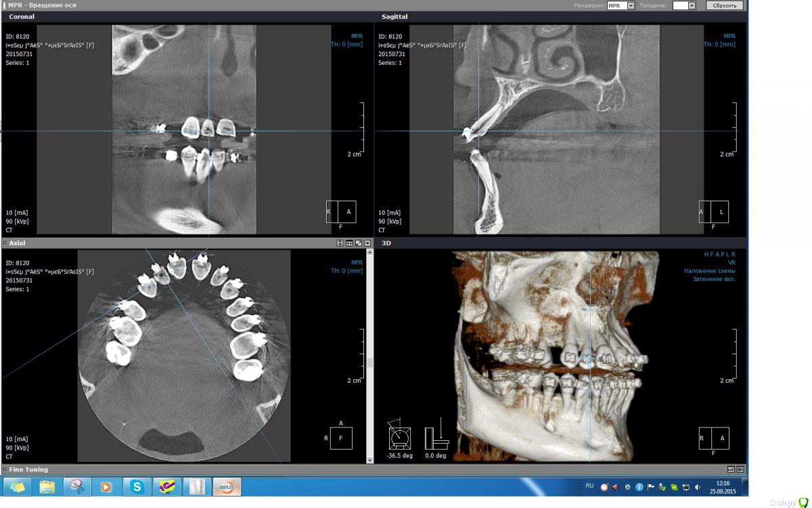Toggle Наложение схемы overlay in 3D view
812x508 pixels.
(x=709, y=270)
